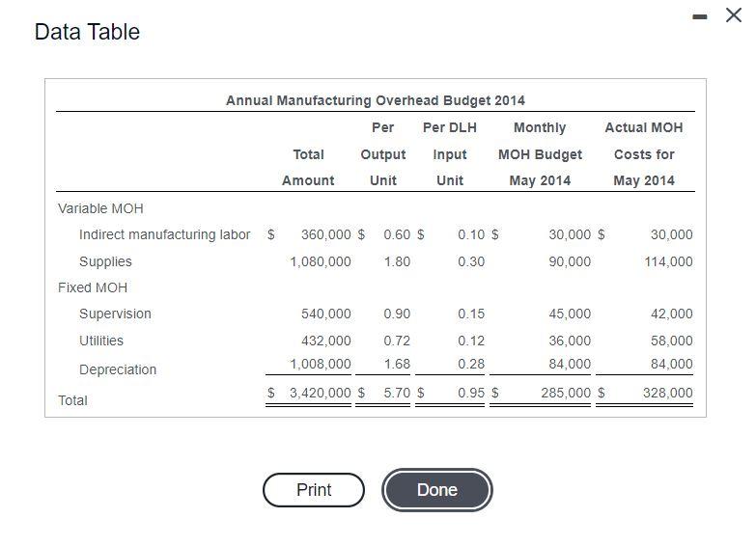Select the 45,000 monthly budget cell

(x=570, y=314)
